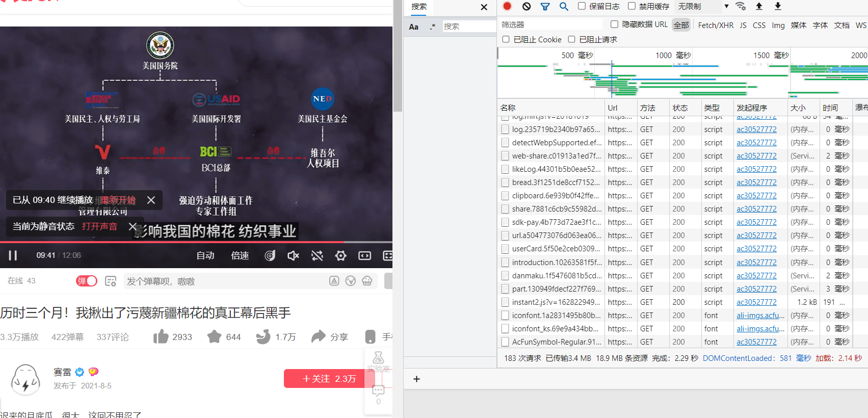Toggle loop playback icon in player

[317, 255]
